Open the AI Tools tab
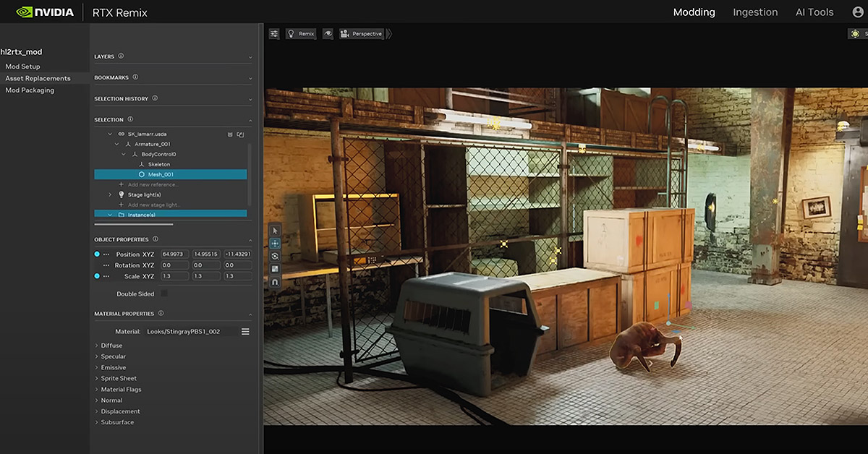This screenshot has width=868, height=454. (x=813, y=12)
